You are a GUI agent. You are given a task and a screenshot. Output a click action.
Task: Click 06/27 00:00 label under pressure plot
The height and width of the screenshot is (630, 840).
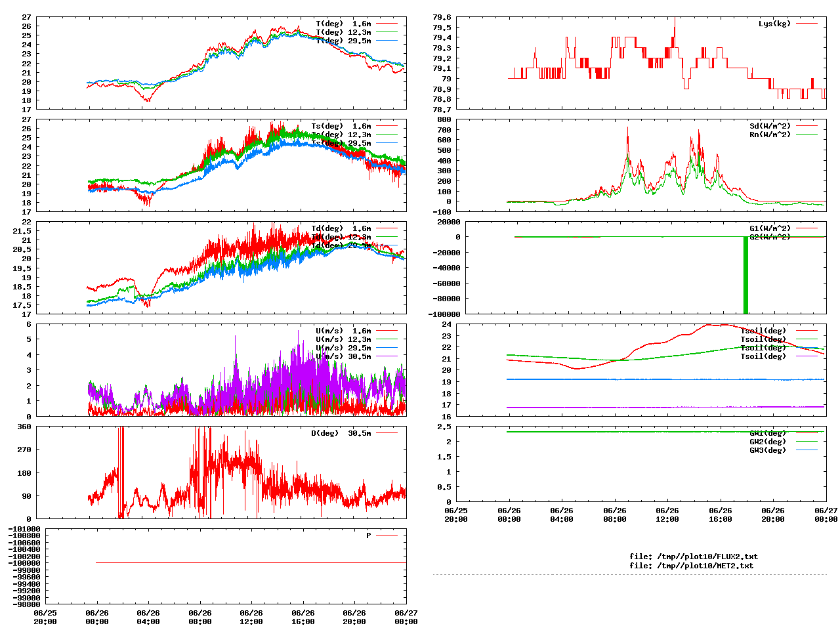pyautogui.click(x=406, y=618)
